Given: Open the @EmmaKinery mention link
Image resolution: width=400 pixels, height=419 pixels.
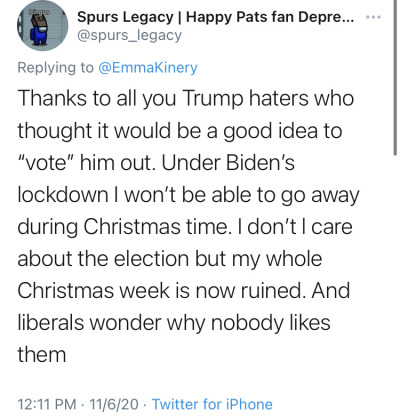Looking at the screenshot, I should pos(148,67).
